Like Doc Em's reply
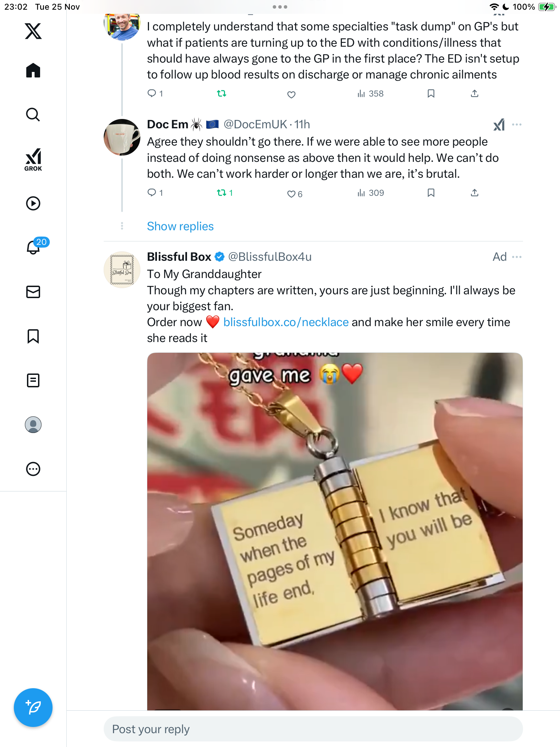 (291, 194)
